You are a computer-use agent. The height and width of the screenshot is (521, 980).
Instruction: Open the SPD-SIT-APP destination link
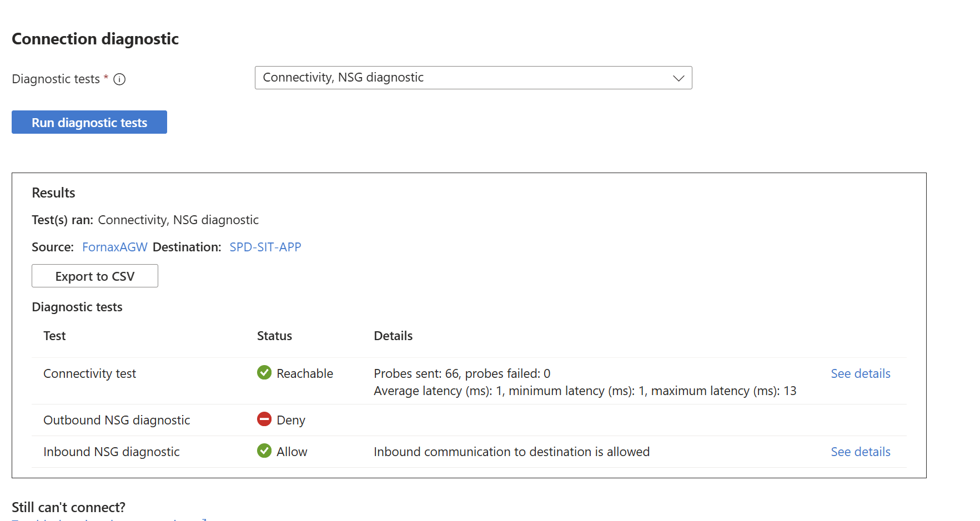tap(265, 247)
